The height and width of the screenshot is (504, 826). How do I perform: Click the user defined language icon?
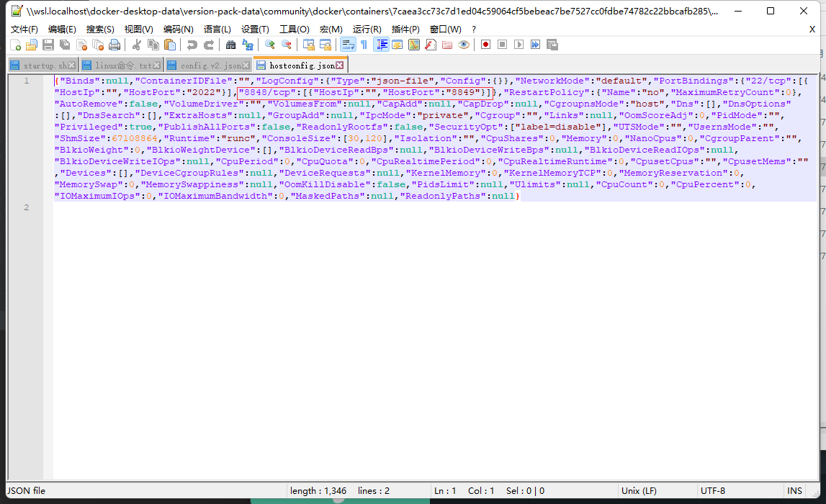398,45
